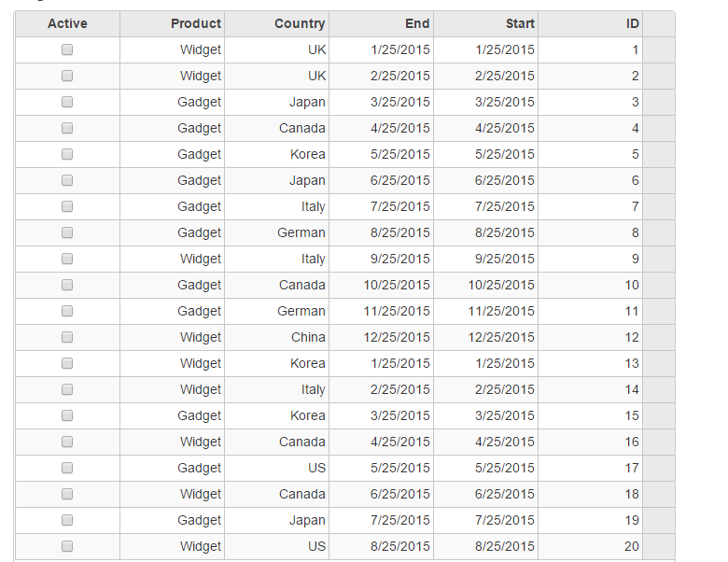Click the End column header

tap(382, 24)
